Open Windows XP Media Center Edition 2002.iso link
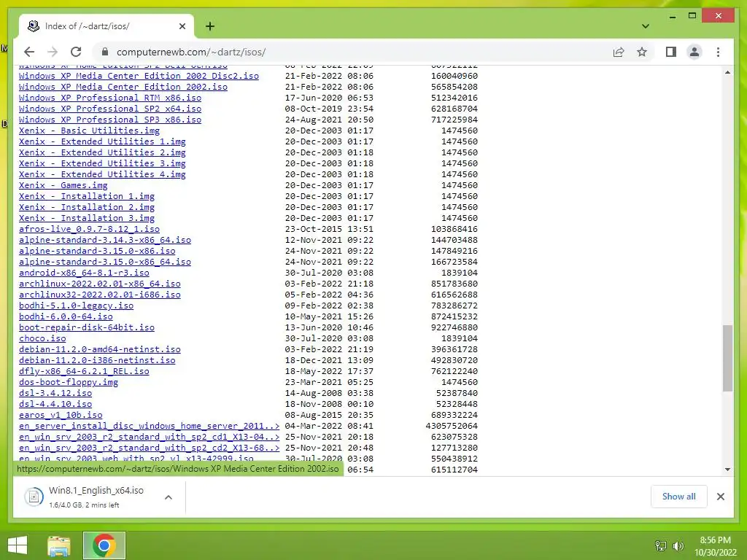The height and width of the screenshot is (560, 747). (x=123, y=87)
